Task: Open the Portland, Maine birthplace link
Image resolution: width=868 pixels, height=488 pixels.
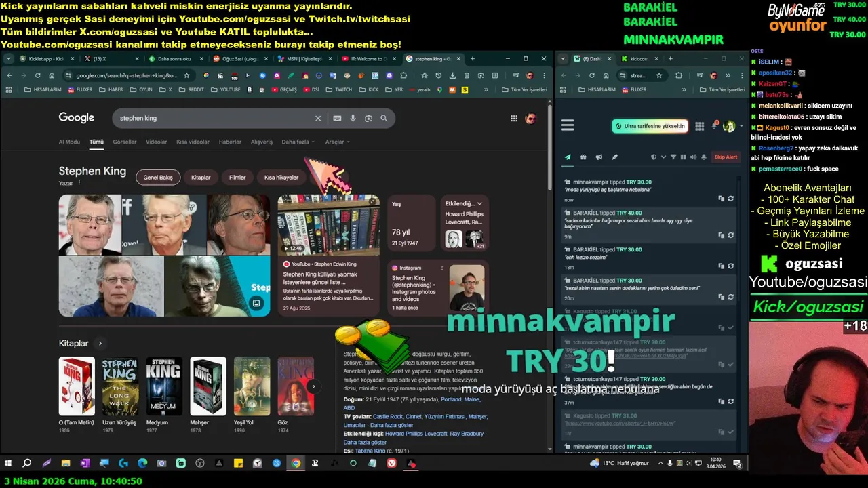Action: pos(460,400)
